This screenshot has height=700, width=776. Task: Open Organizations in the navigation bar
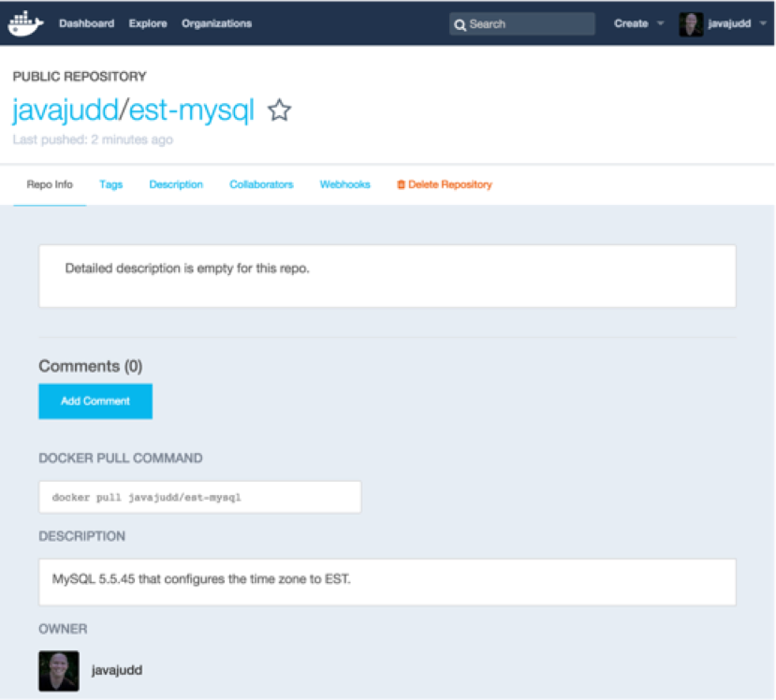(x=216, y=23)
